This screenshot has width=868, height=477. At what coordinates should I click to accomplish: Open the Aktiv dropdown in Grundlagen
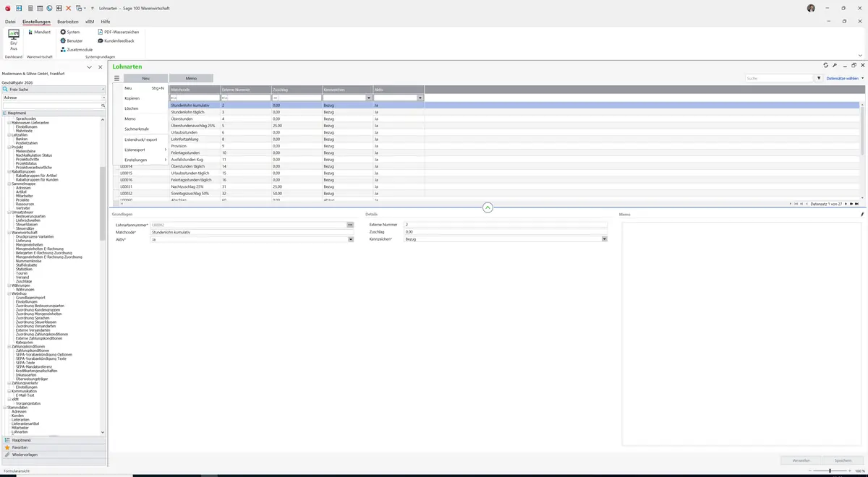pyautogui.click(x=351, y=239)
